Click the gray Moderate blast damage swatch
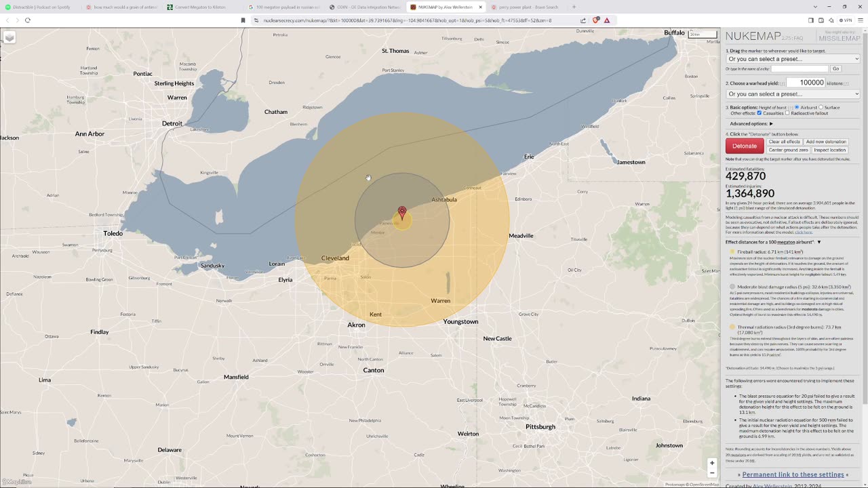This screenshot has width=868, height=488. pyautogui.click(x=732, y=287)
